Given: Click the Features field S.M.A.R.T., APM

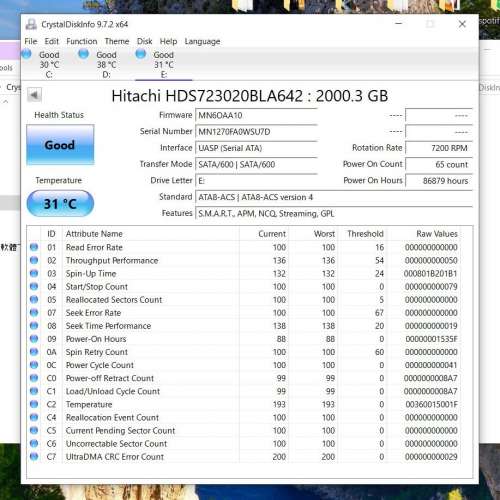Looking at the screenshot, I should 334,213.
